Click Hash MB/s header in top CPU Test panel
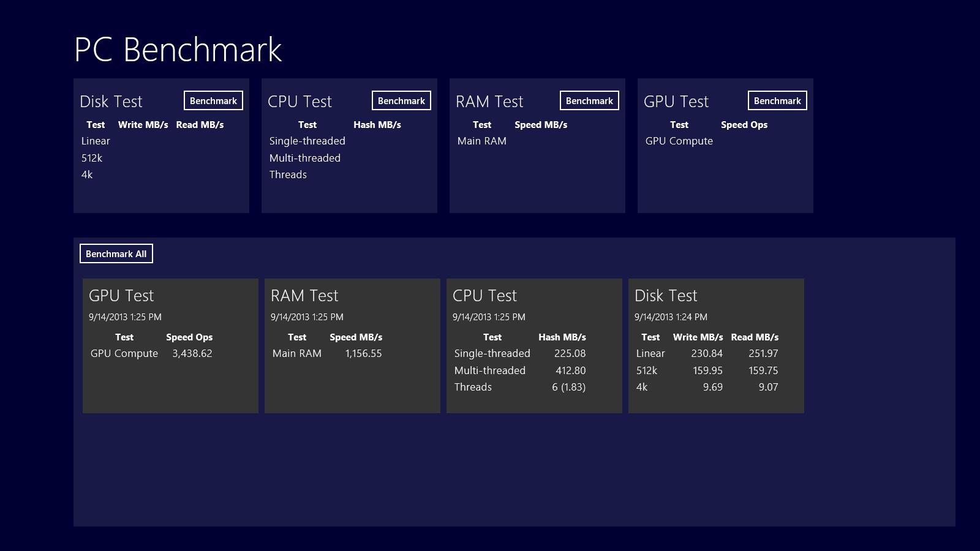980x551 pixels. 377,125
